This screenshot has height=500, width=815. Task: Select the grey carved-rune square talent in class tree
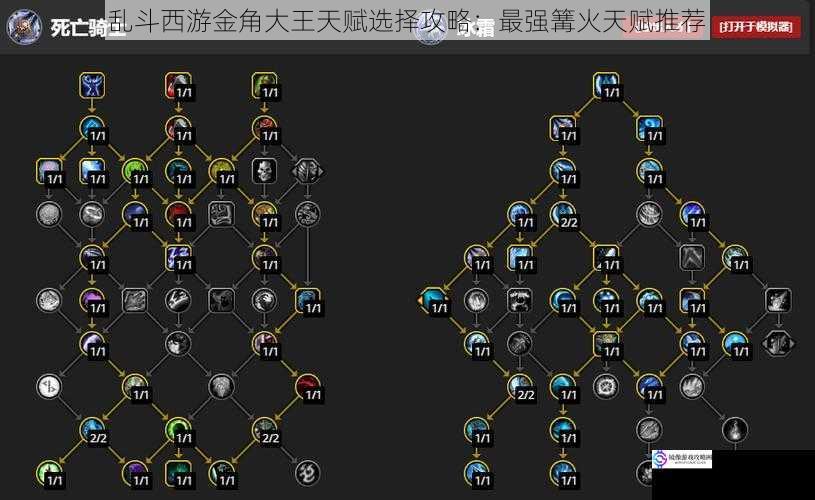(221, 214)
